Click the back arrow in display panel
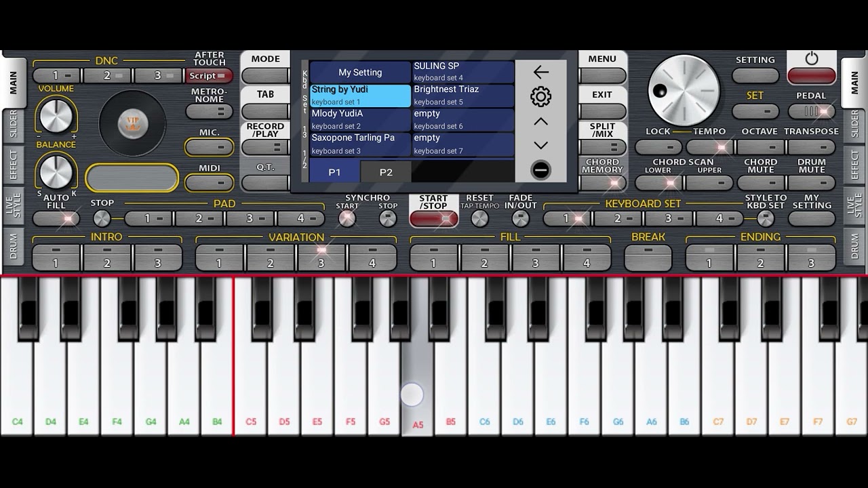 540,72
